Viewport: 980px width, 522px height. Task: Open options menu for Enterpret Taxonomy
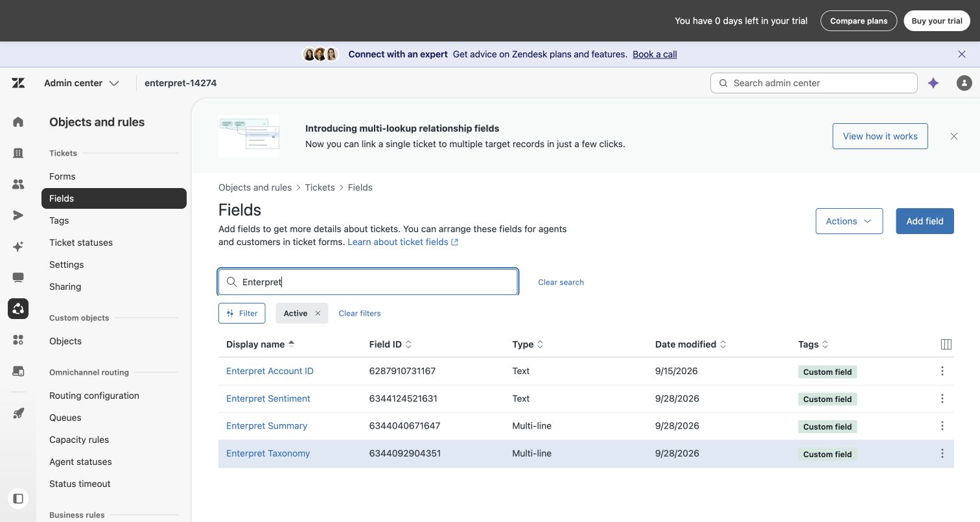tap(942, 453)
